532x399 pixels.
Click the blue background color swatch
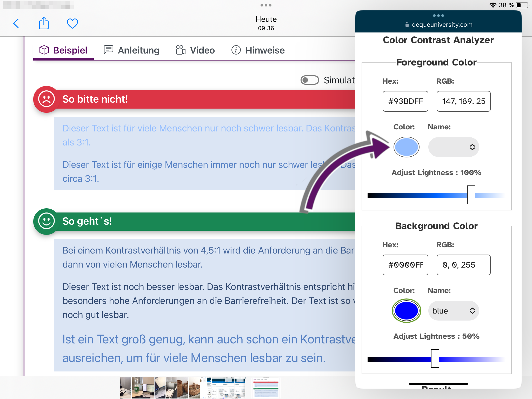click(406, 311)
